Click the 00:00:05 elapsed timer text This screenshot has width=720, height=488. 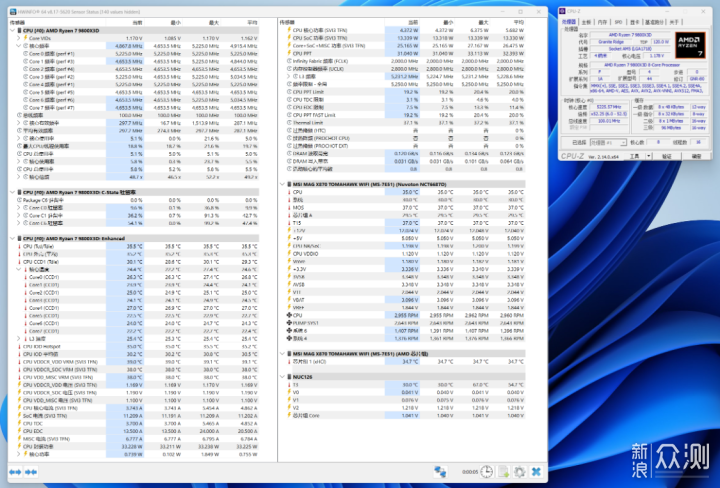(470, 472)
